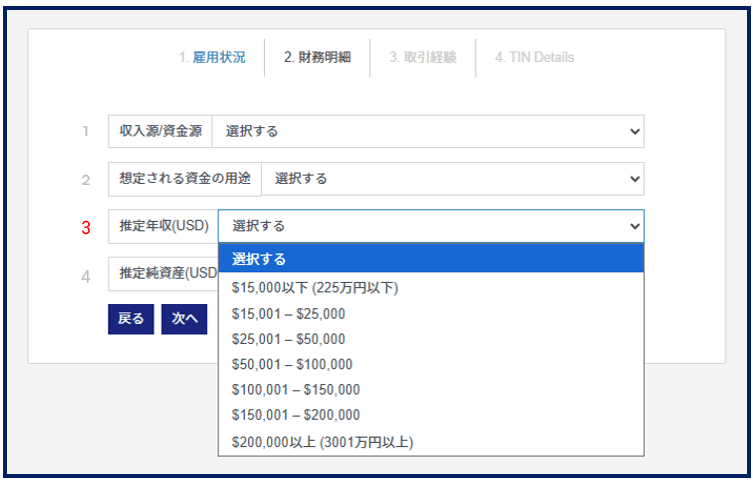Click the 推定年収(USD) field label
The width and height of the screenshot is (753, 482).
(x=163, y=227)
